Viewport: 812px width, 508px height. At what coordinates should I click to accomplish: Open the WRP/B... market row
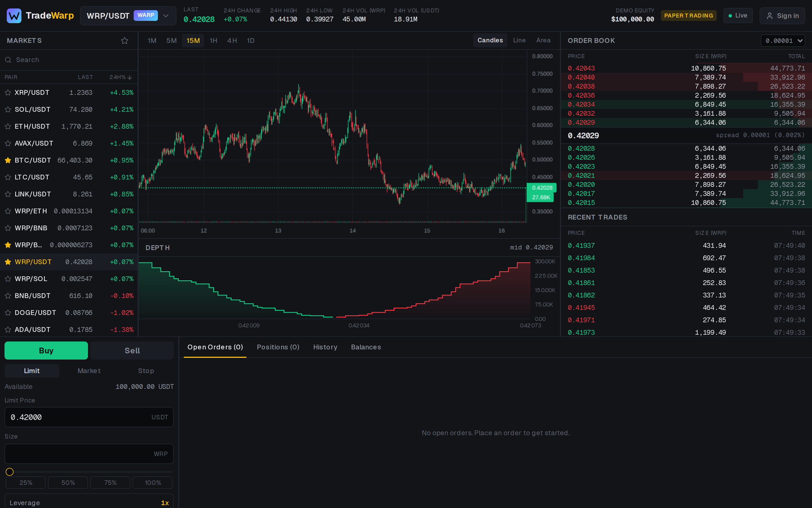tap(69, 245)
